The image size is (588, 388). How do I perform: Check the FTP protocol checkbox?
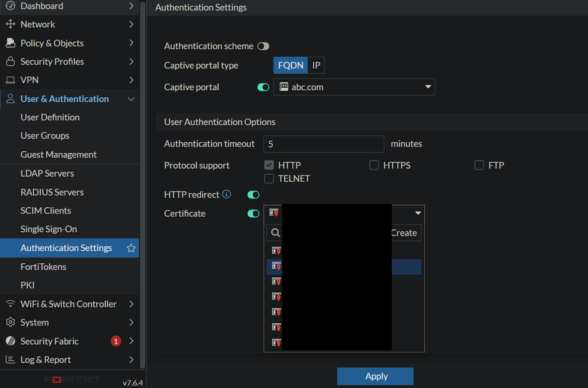coord(479,165)
